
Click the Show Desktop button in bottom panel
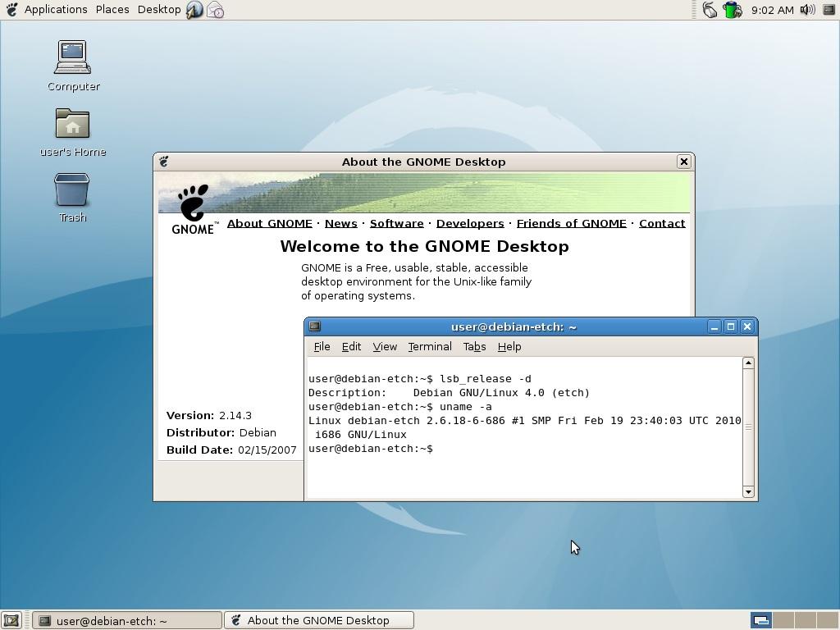point(11,620)
